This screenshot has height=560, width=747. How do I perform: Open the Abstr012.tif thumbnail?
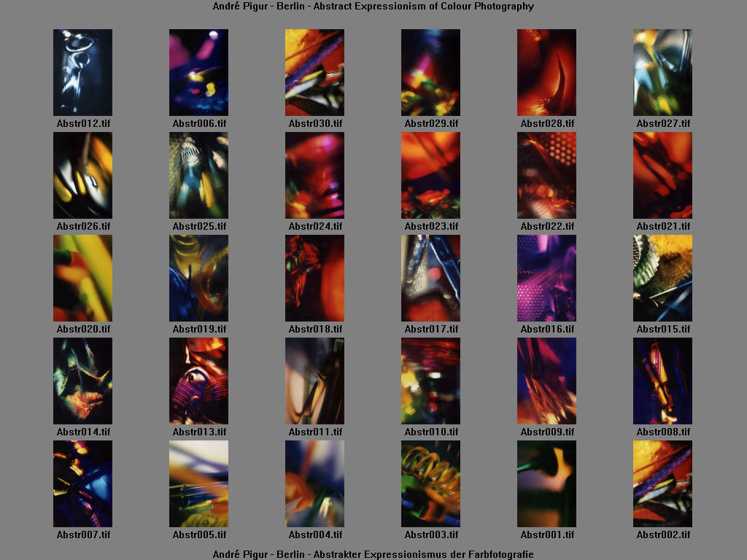click(82, 72)
